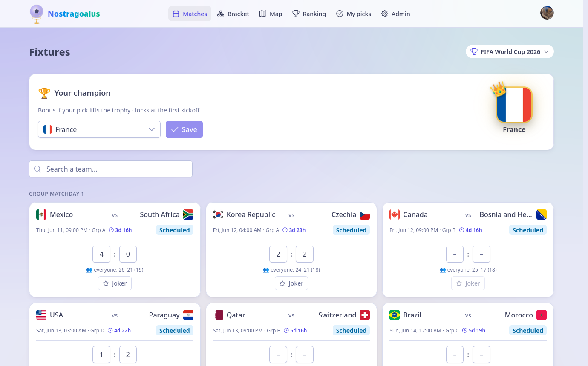Image resolution: width=588 pixels, height=366 pixels.
Task: Click Scheduled badge on Qatar match
Action: click(x=351, y=331)
